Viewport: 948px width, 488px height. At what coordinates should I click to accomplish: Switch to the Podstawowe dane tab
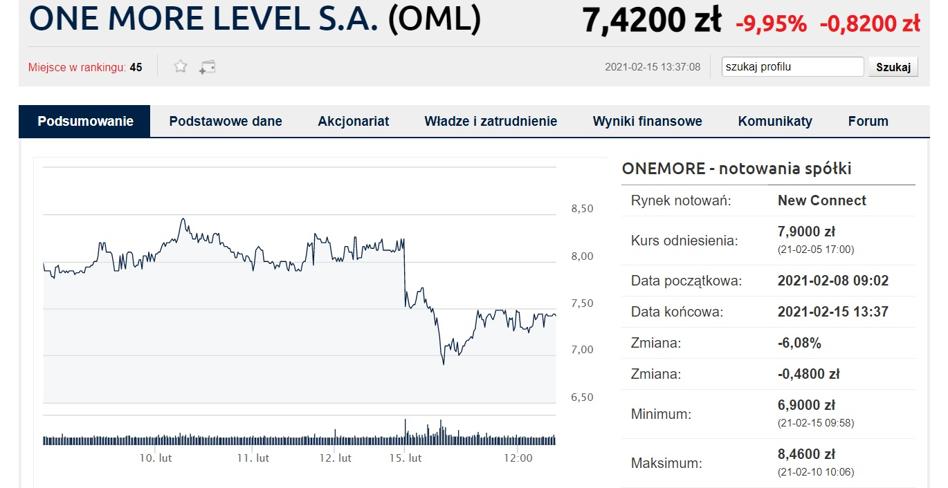pyautogui.click(x=225, y=121)
